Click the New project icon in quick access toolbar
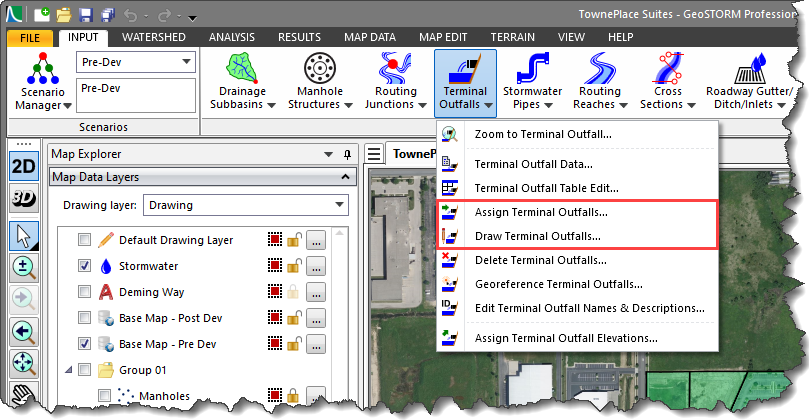The height and width of the screenshot is (420, 809). tap(42, 14)
